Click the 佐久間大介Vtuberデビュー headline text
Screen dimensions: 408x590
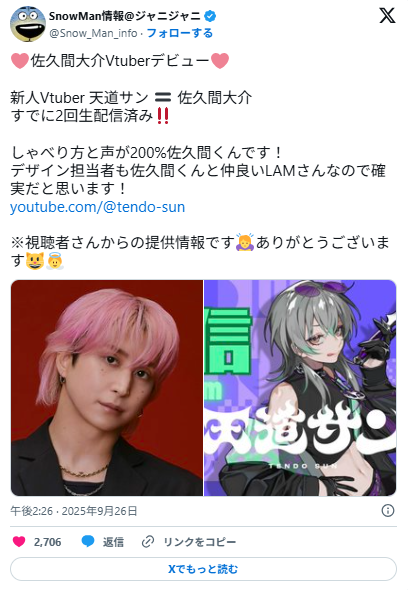(x=120, y=61)
